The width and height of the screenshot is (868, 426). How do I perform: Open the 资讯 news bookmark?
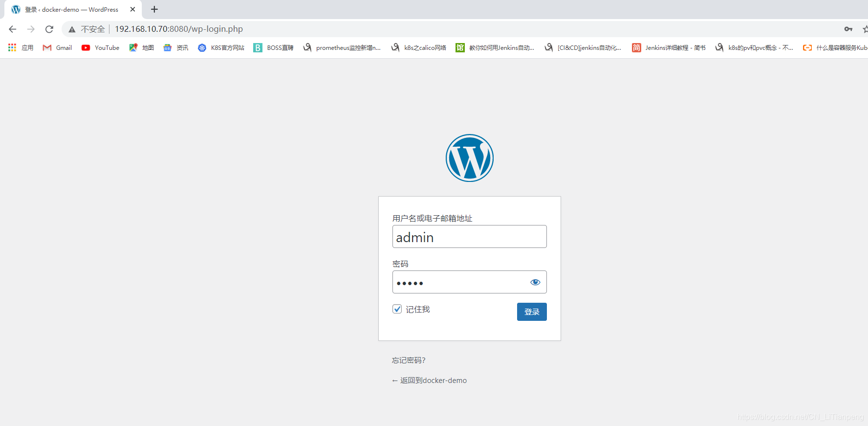(176, 47)
